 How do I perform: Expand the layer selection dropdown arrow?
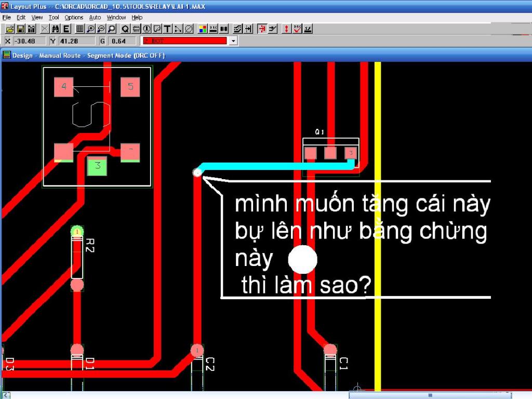[233, 41]
